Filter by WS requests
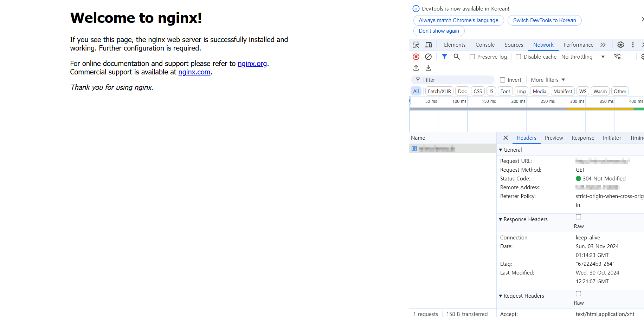This screenshot has width=644, height=317. [x=583, y=91]
